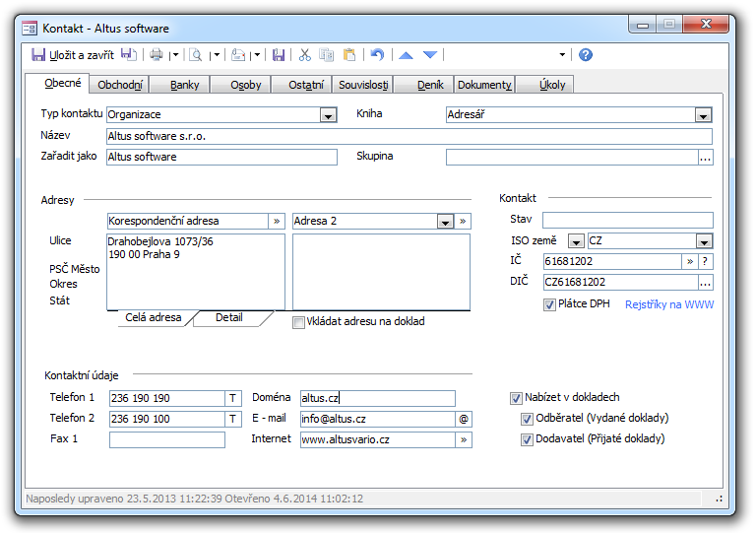This screenshot has width=756, height=533.
Task: Toggle the Plátce DPH checkbox
Action: point(549,304)
